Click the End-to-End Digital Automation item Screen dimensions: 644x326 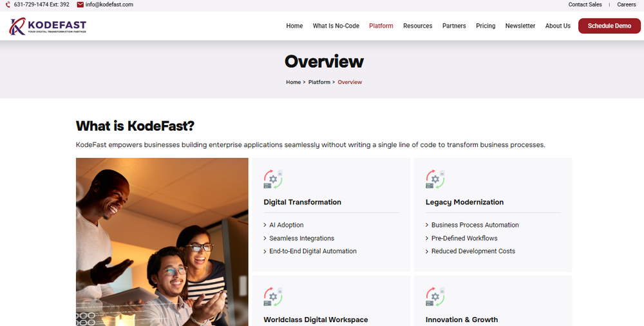pos(313,251)
